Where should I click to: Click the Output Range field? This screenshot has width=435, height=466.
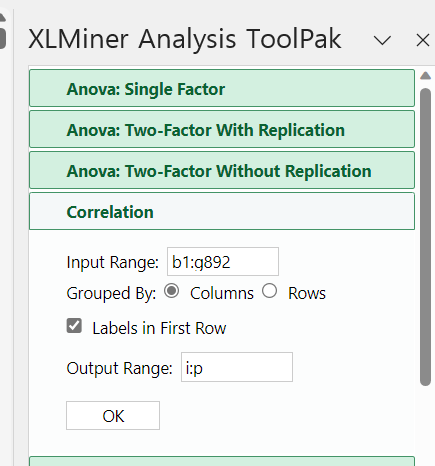click(x=237, y=367)
